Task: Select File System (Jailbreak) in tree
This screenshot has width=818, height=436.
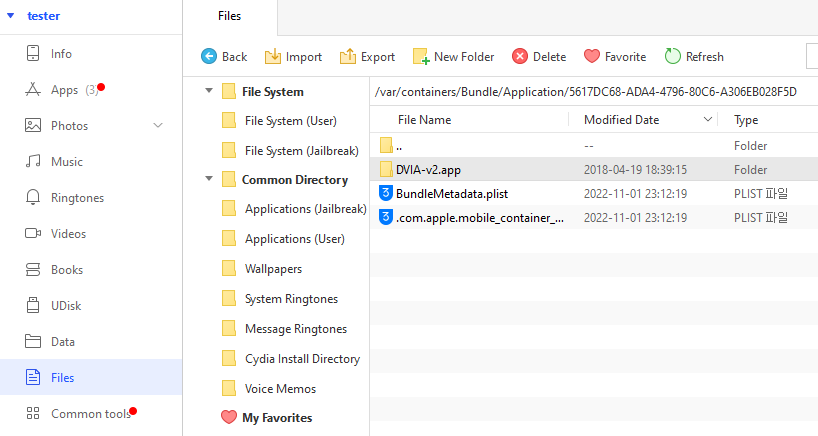Action: (x=302, y=151)
